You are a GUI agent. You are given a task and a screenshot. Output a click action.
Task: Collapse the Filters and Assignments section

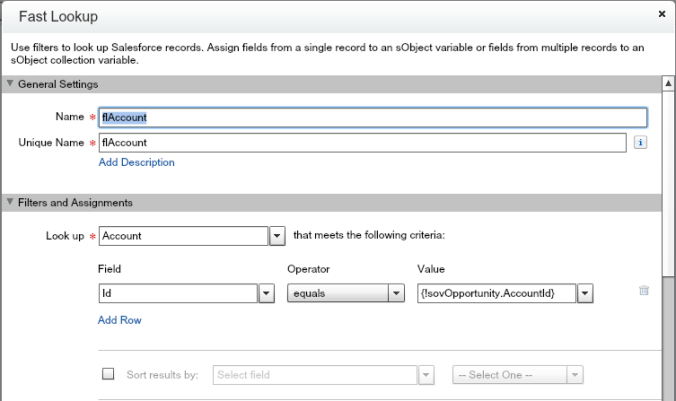tap(10, 201)
